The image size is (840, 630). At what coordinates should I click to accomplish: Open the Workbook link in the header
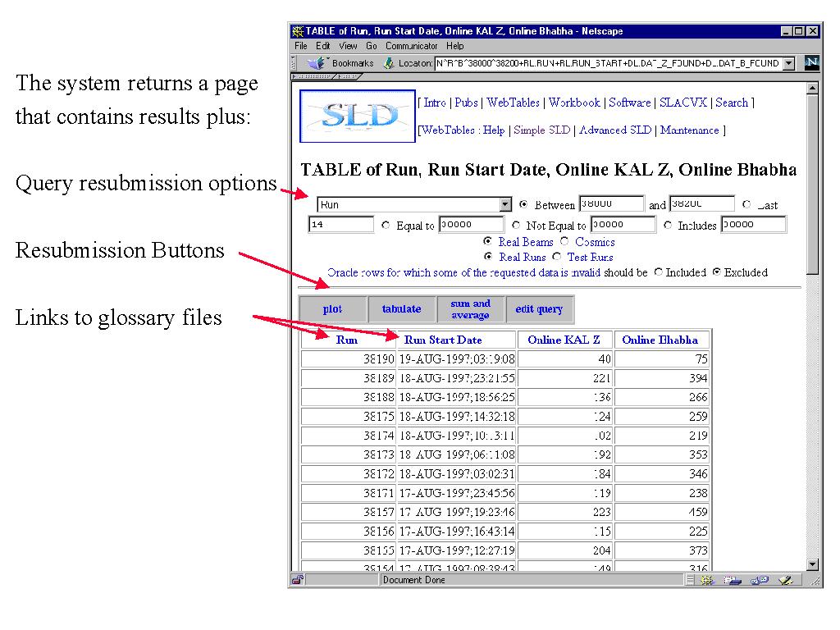[x=574, y=103]
